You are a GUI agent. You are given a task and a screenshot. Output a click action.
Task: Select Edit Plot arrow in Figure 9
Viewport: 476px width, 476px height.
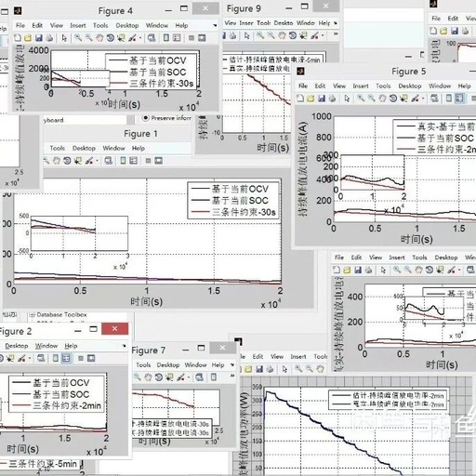click(x=246, y=35)
